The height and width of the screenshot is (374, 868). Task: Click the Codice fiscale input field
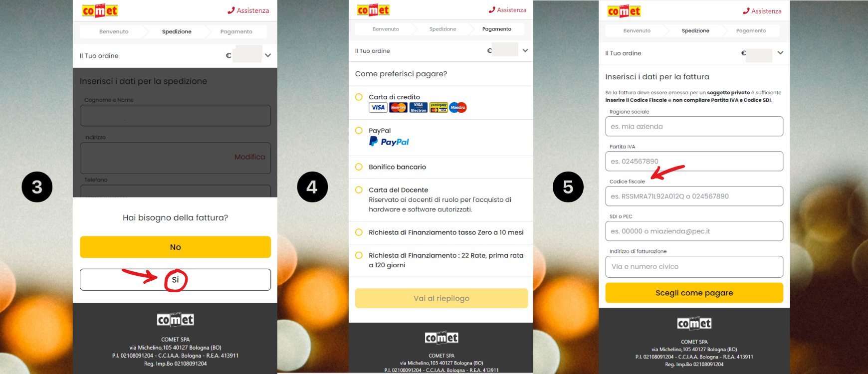(x=694, y=196)
